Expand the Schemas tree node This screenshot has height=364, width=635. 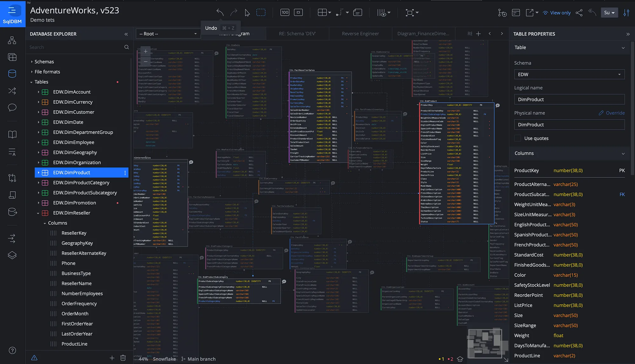pos(32,62)
